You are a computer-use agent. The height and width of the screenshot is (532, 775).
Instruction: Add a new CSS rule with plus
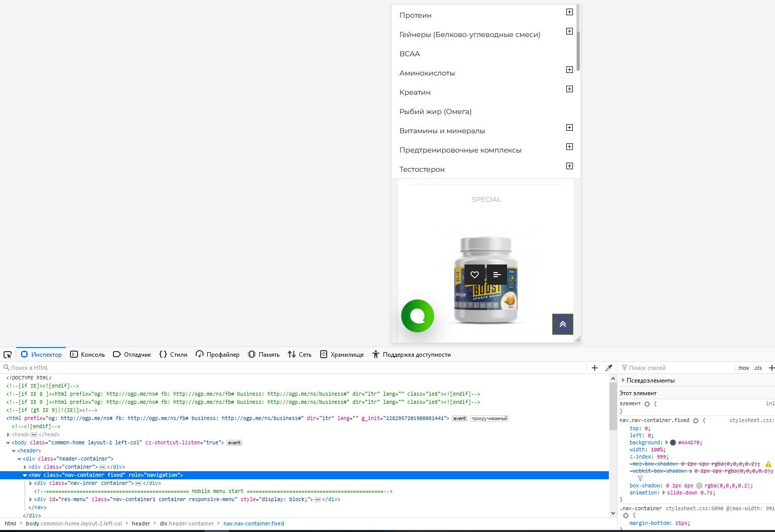click(x=771, y=368)
